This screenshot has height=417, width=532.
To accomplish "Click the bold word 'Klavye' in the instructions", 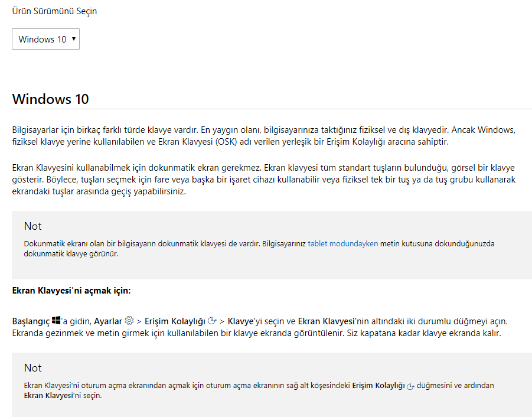I will (x=240, y=321).
